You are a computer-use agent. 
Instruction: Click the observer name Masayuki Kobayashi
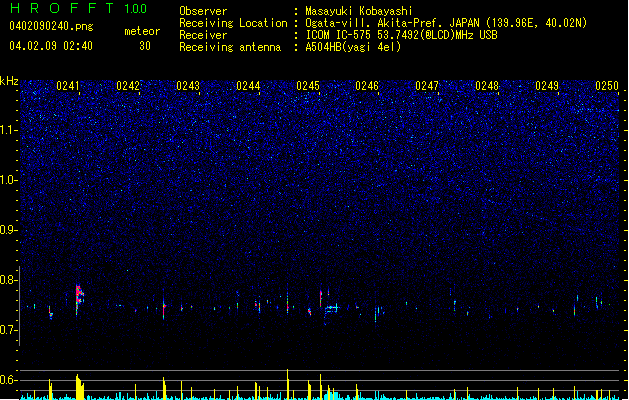(359, 11)
